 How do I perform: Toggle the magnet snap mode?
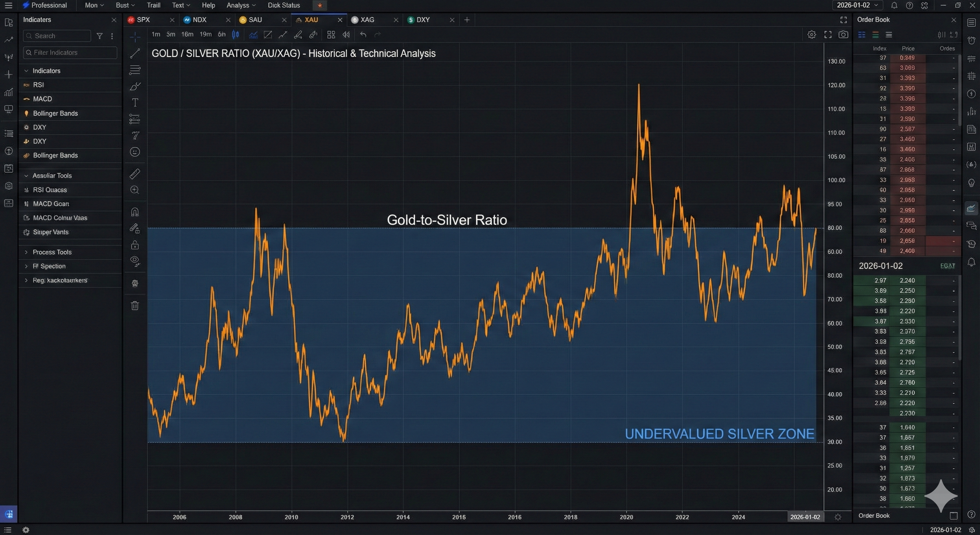pos(135,212)
